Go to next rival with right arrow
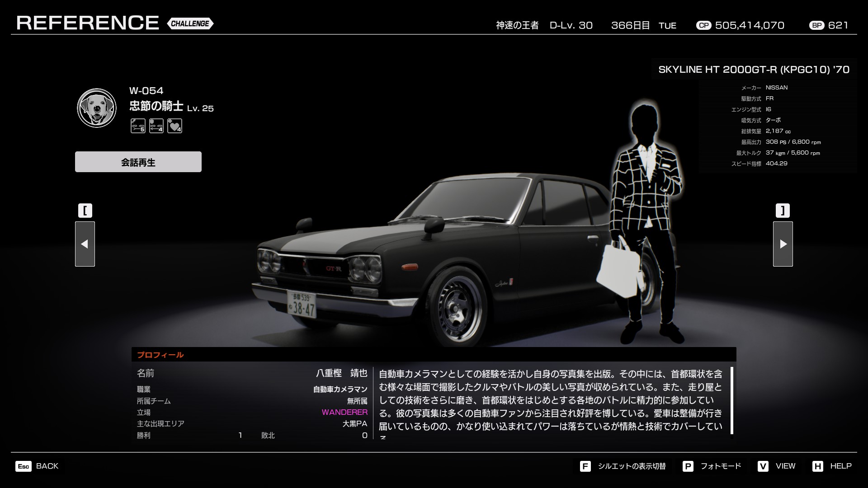868x488 pixels. 783,244
